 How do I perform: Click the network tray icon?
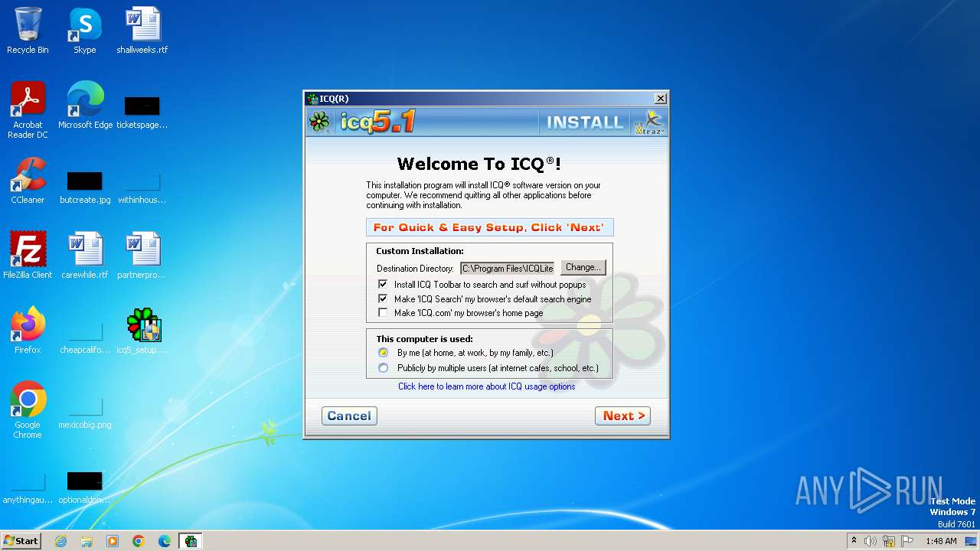pyautogui.click(x=889, y=541)
